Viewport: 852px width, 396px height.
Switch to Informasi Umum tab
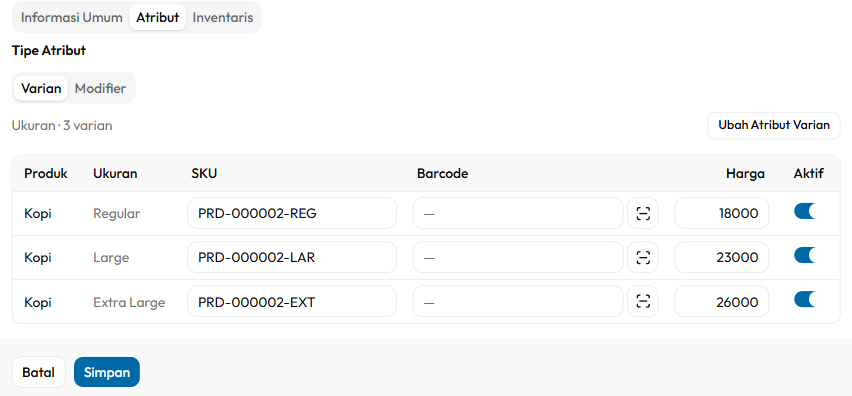point(72,17)
